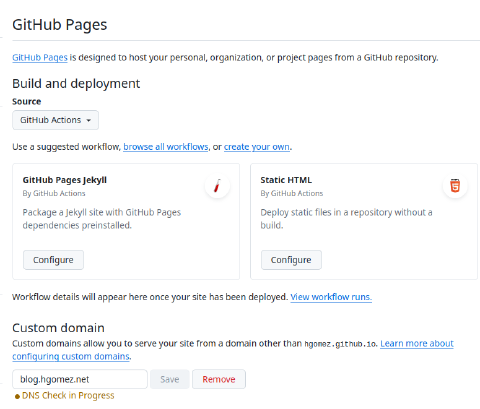Configure the GitHub Pages Jekyll workflow

click(53, 260)
